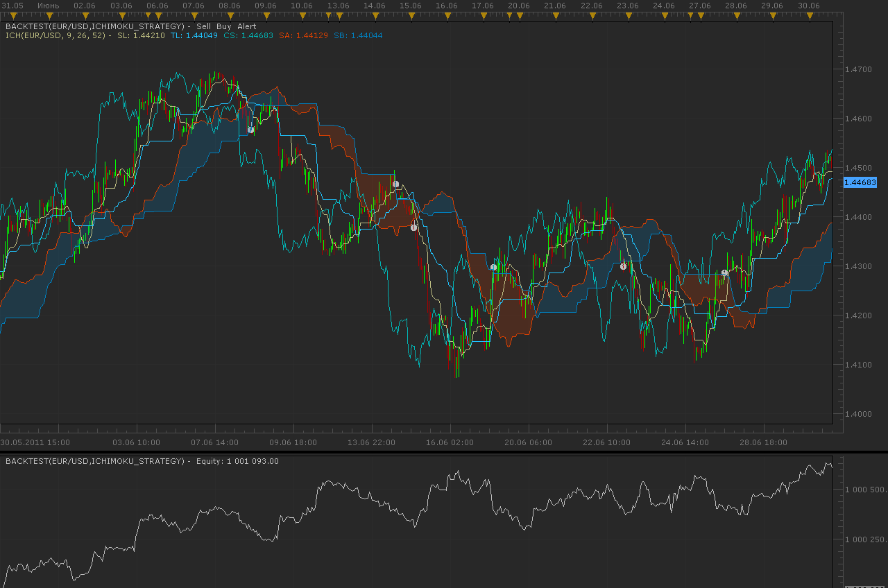Viewport: 888px width, 588px height.
Task: Select the gold marker under 15.06
Action: point(411,15)
